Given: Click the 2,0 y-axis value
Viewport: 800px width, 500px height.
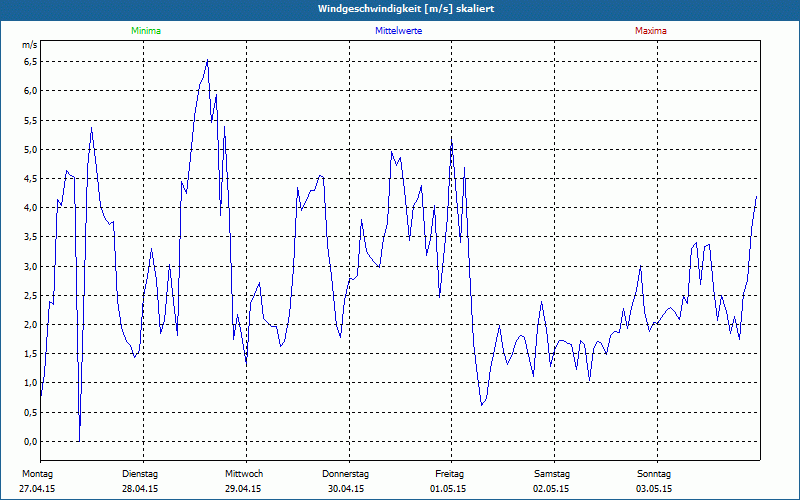Looking at the screenshot, I should click(31, 324).
